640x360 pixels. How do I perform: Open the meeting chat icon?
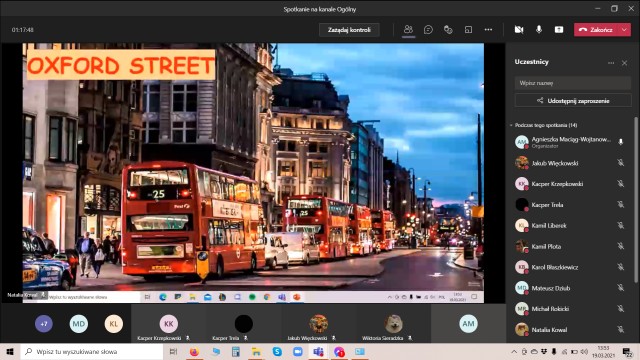click(x=428, y=29)
